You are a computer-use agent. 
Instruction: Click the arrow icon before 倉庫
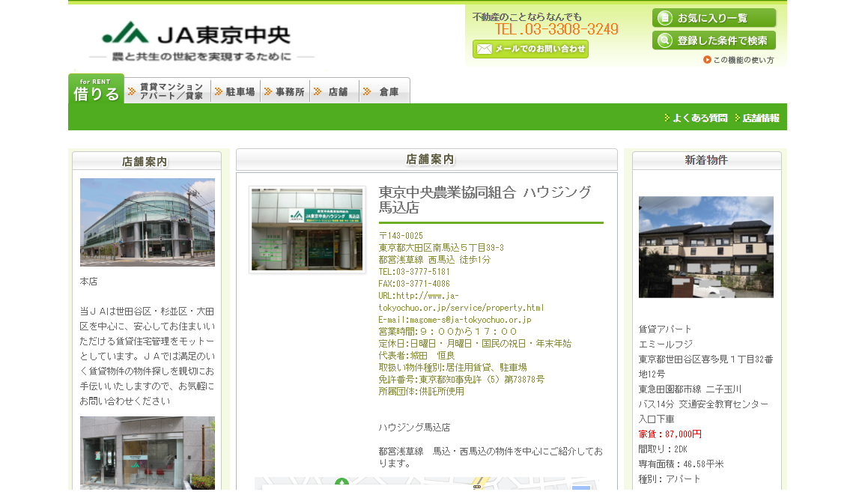coord(367,91)
